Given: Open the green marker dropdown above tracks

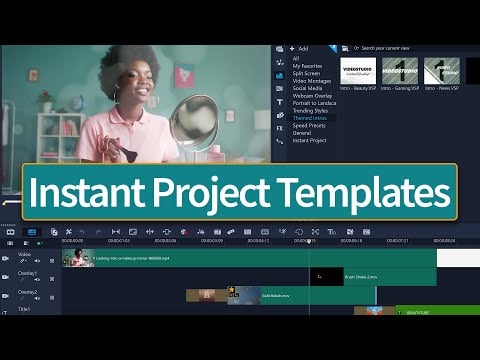Looking at the screenshot, I should (x=39, y=243).
